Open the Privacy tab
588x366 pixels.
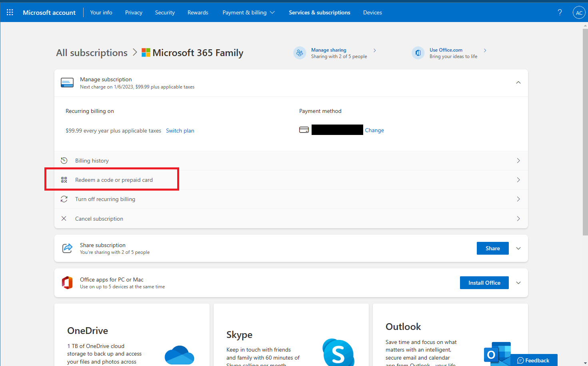[x=134, y=12]
